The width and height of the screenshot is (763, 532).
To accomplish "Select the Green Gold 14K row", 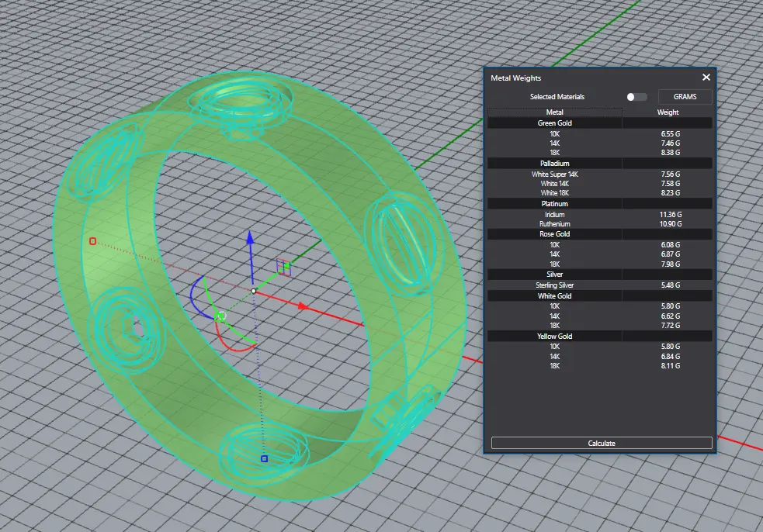I will click(x=600, y=143).
